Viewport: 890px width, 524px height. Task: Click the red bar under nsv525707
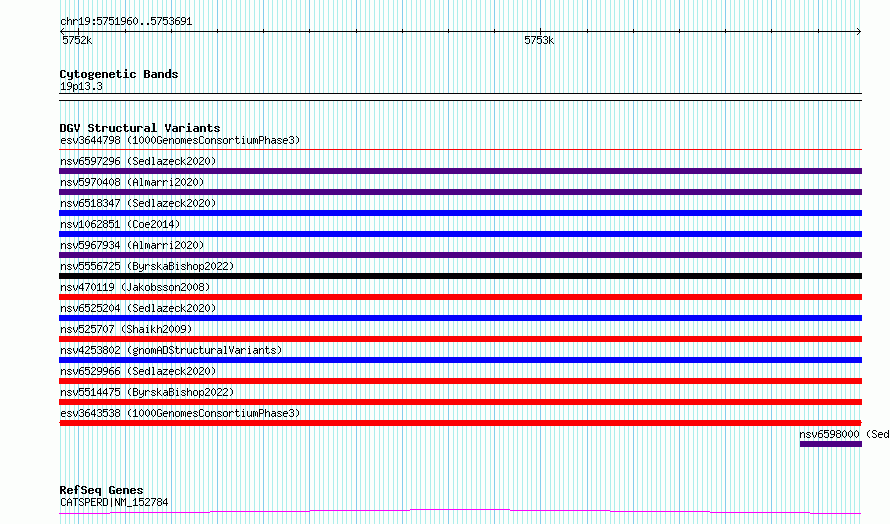[x=460, y=339]
